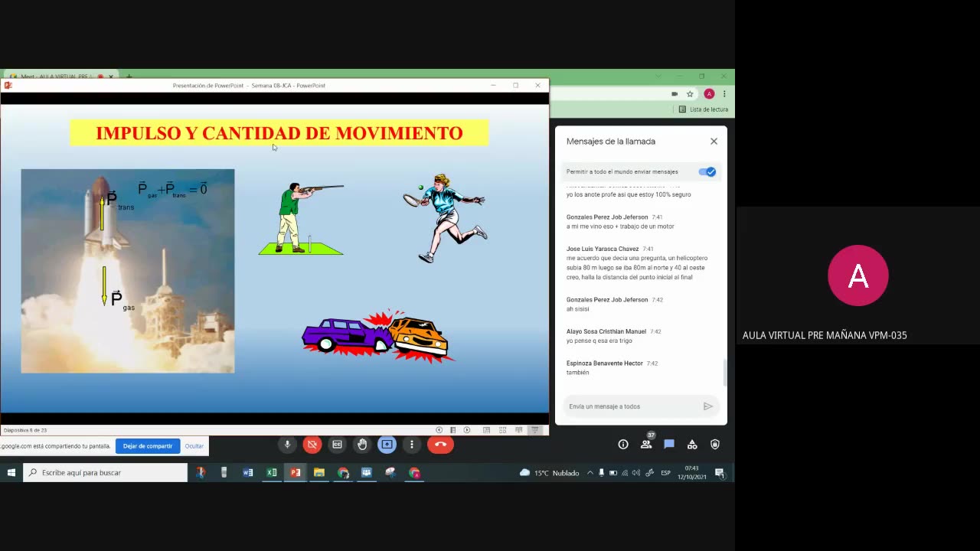Click 'Diapositiva 8 de 23' status text

(x=25, y=430)
